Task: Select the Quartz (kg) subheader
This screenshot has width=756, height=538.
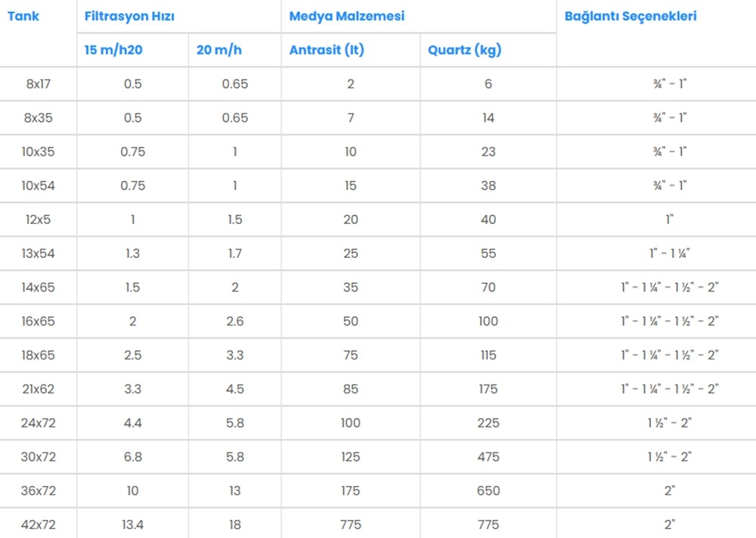Action: tap(464, 51)
